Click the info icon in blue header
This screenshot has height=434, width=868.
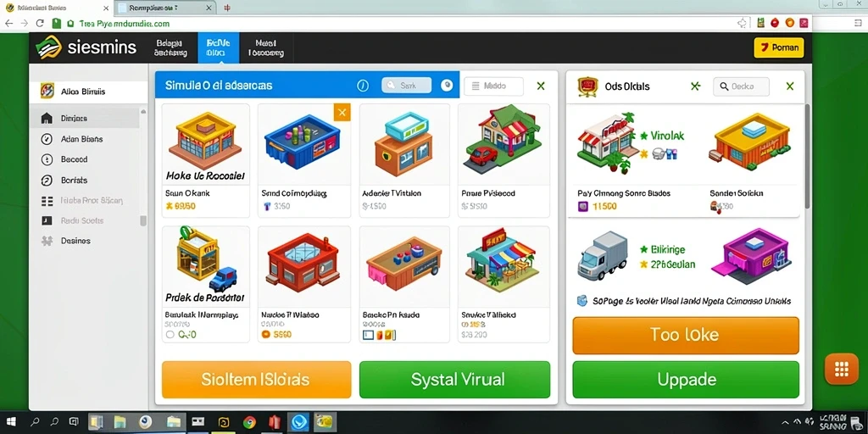coord(363,86)
